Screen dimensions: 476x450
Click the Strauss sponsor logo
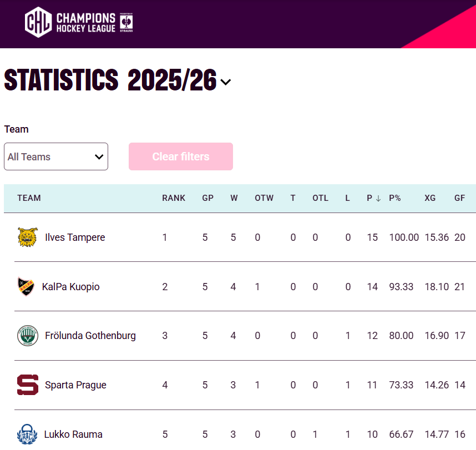[x=126, y=23]
